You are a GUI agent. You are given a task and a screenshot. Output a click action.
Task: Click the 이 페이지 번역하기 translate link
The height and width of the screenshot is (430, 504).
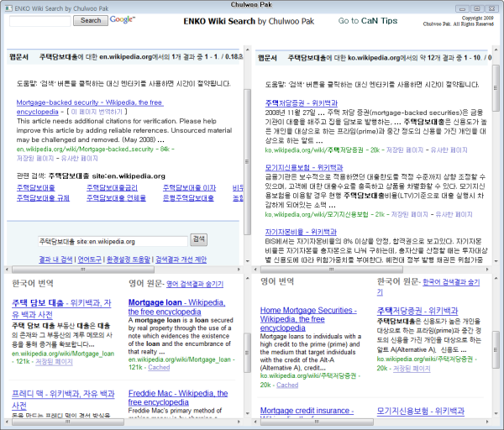click(97, 112)
